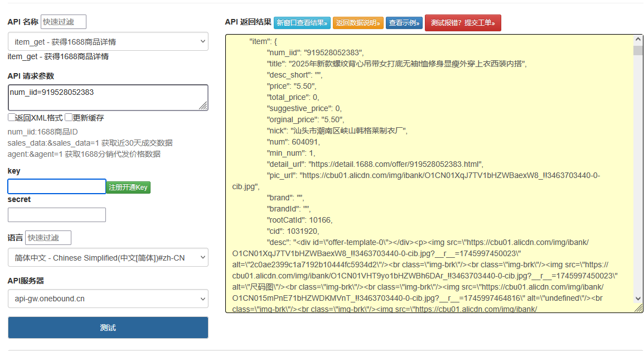
Task: Click the num_iid request parameters textarea
Action: (x=108, y=98)
